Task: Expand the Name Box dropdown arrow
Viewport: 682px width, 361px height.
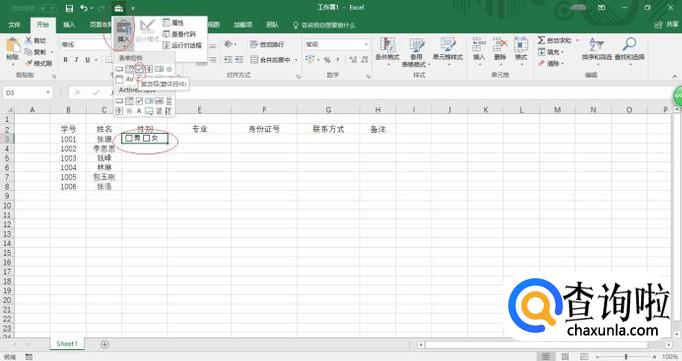Action: [x=47, y=93]
